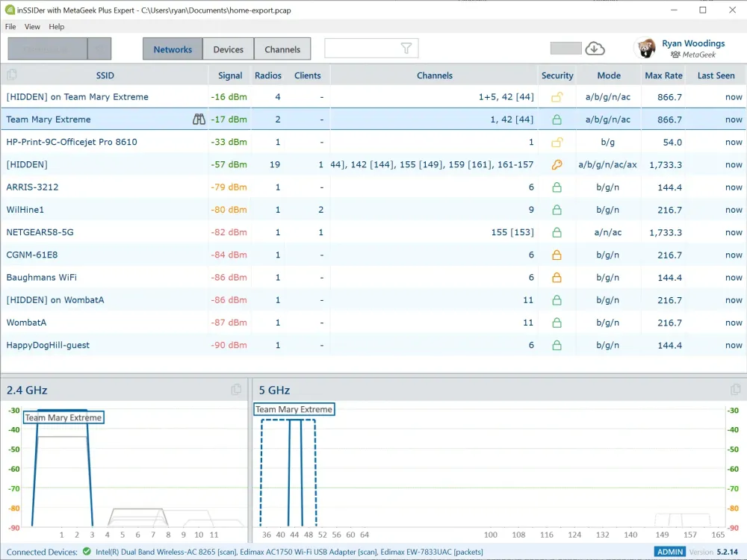Screen dimensions: 747x560
Task: Click the open padlock on HP-Print-9C-Officejet row
Action: point(557,142)
